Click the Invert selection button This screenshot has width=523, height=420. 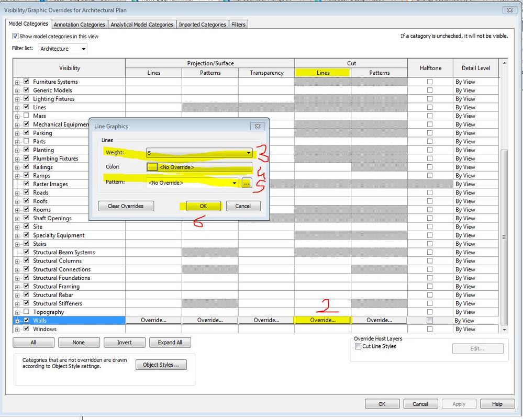click(x=125, y=343)
